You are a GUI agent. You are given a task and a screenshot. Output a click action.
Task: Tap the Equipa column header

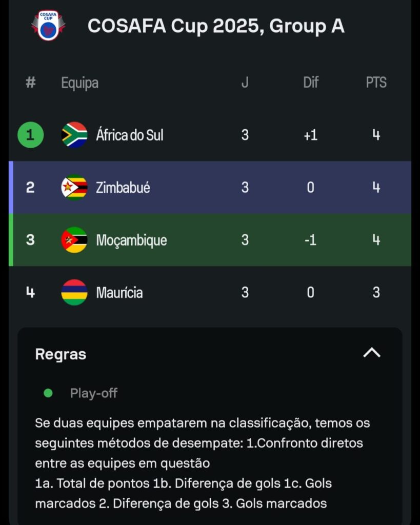79,83
